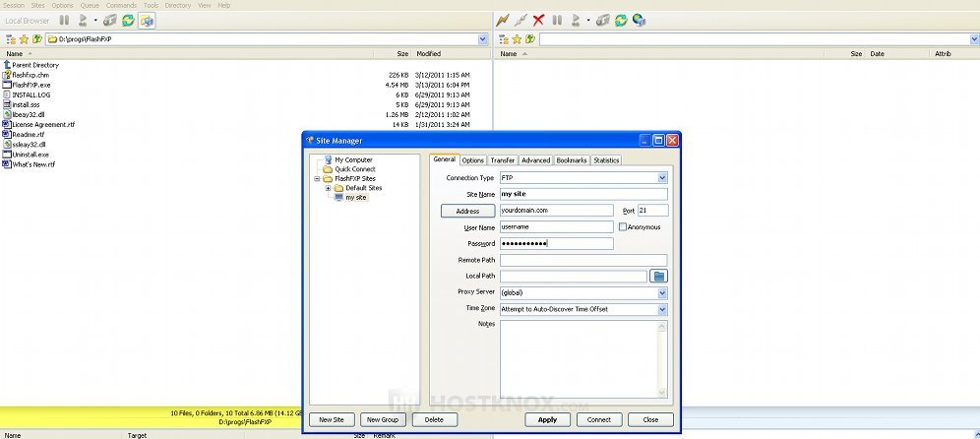Switch to the Advanced tab
Screen dimensions: 980x439
point(535,160)
